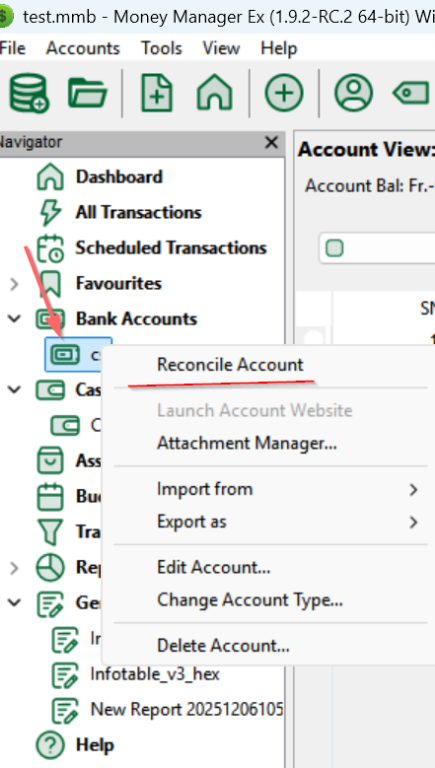Image resolution: width=435 pixels, height=768 pixels.
Task: Open the Accounts menu
Action: coord(83,48)
